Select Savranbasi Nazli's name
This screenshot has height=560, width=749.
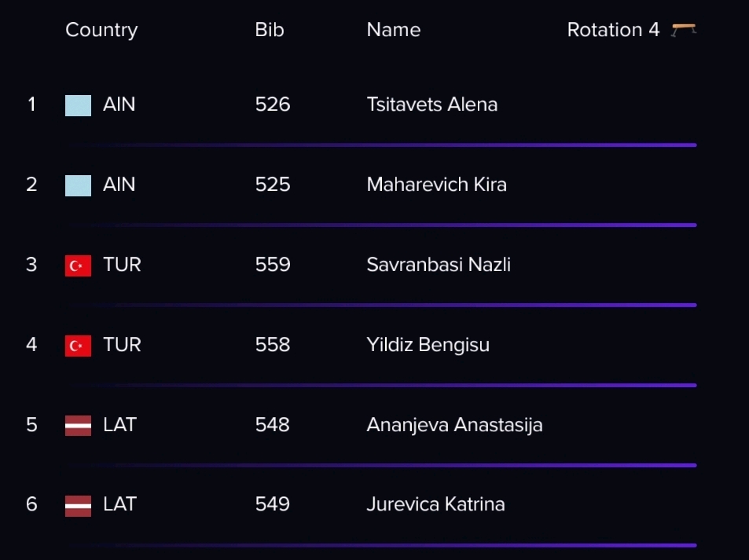click(x=439, y=265)
